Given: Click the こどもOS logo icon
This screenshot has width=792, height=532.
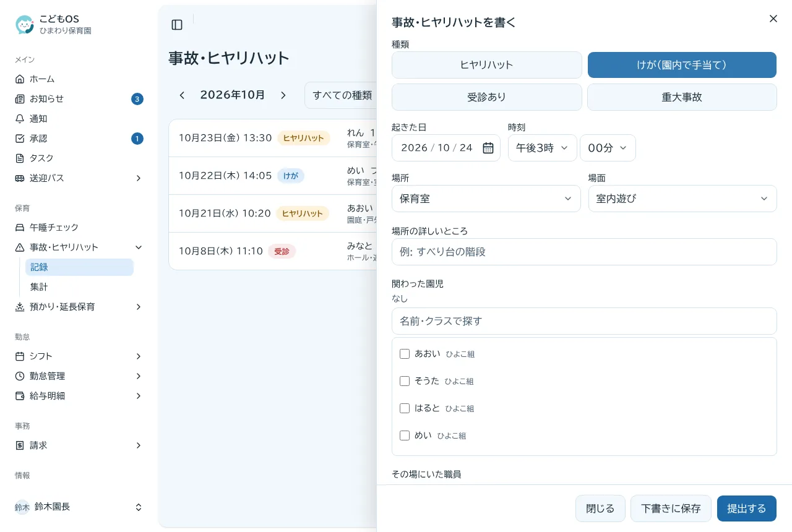Looking at the screenshot, I should tap(25, 25).
